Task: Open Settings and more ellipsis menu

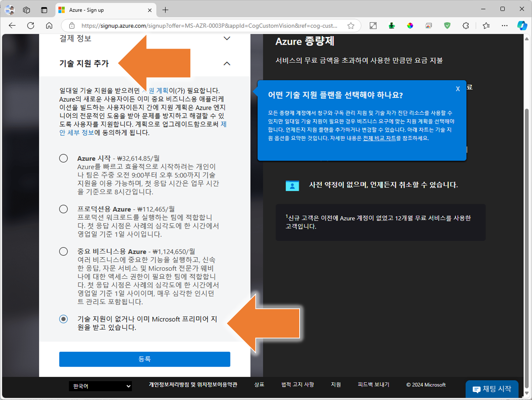Action: tap(505, 26)
